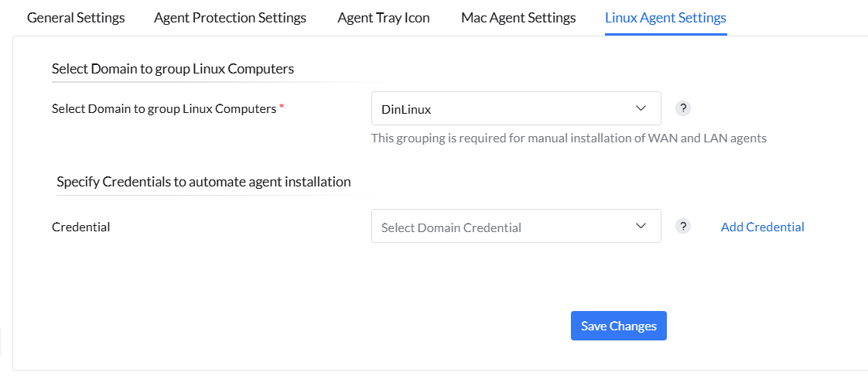
Task: Click the red required asterisk marker
Action: pyautogui.click(x=282, y=108)
